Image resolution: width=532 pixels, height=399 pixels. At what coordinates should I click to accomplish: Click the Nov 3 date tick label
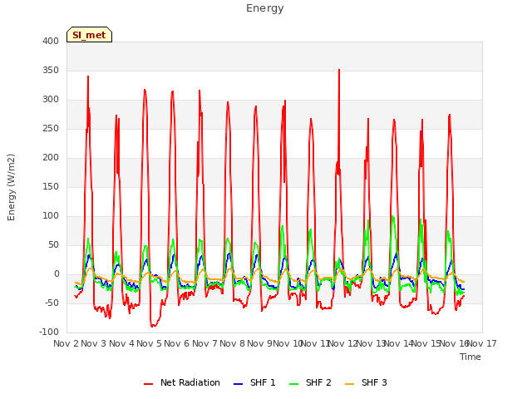(x=94, y=343)
